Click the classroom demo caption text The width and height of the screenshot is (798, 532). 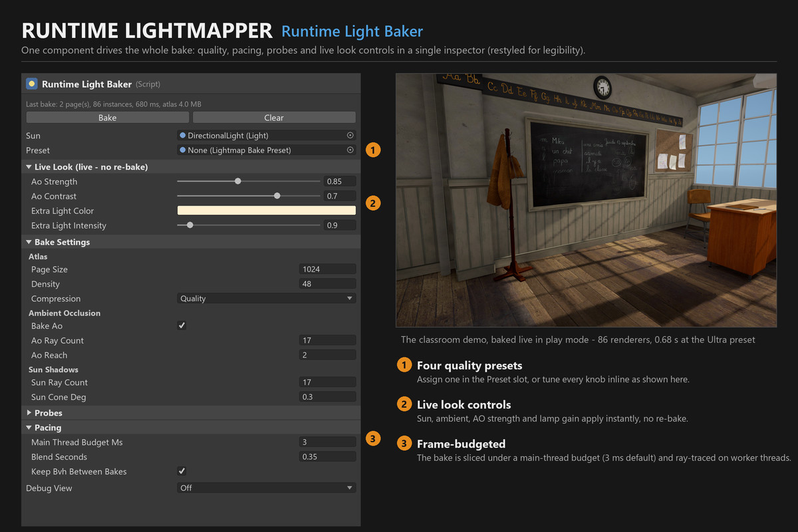click(x=578, y=339)
